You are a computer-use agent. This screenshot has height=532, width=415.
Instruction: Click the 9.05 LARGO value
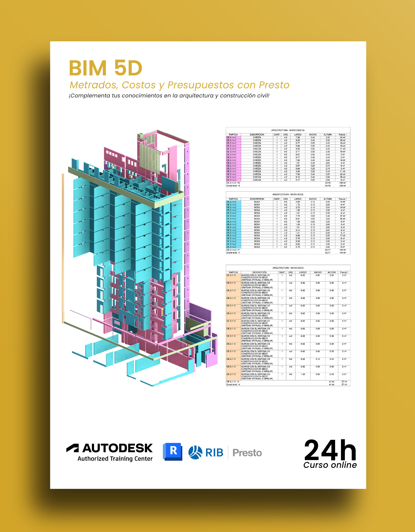[x=298, y=140]
